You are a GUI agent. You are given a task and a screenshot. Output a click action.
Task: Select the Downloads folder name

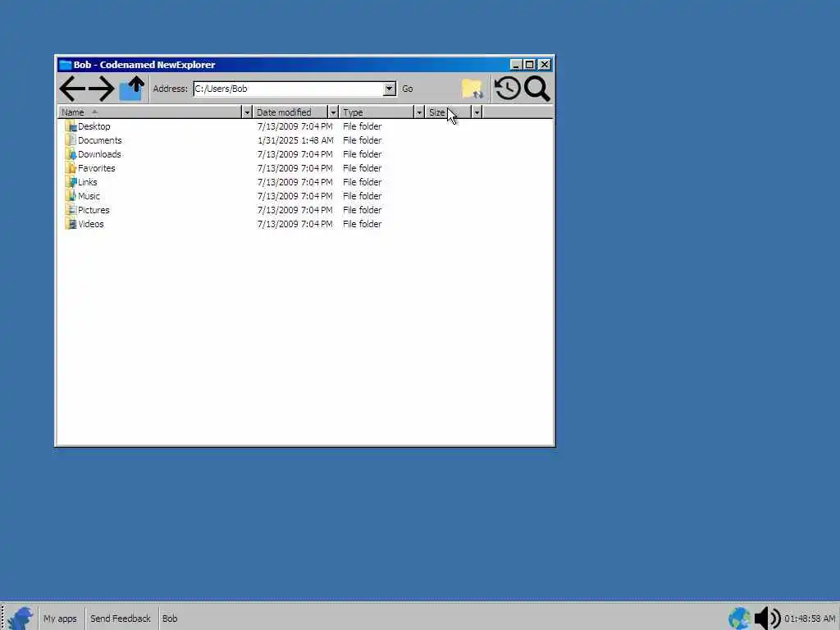coord(99,154)
